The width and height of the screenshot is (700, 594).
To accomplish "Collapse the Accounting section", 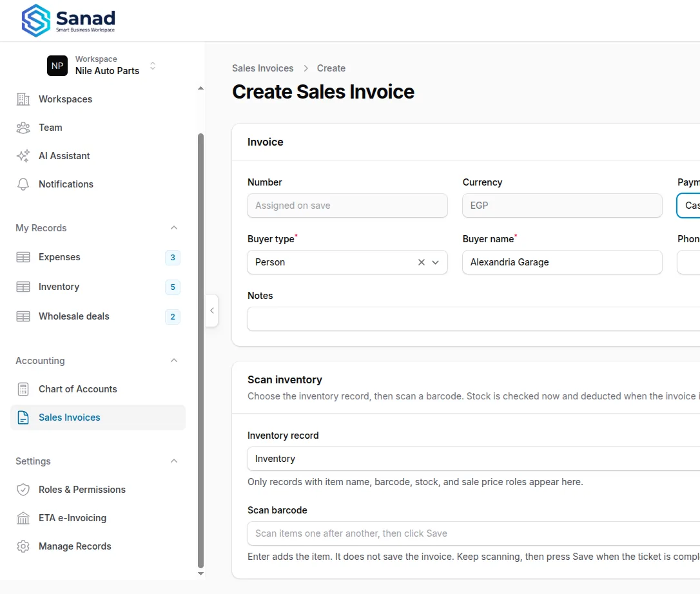I will [174, 361].
